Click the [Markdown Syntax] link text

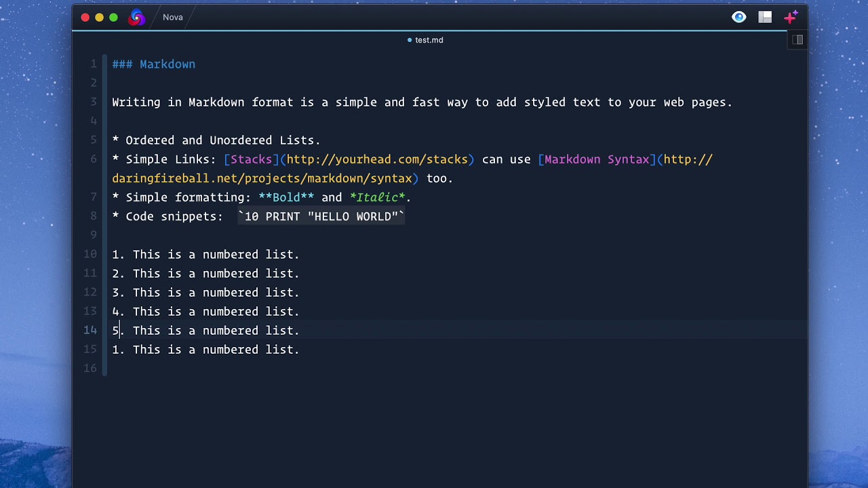click(597, 159)
